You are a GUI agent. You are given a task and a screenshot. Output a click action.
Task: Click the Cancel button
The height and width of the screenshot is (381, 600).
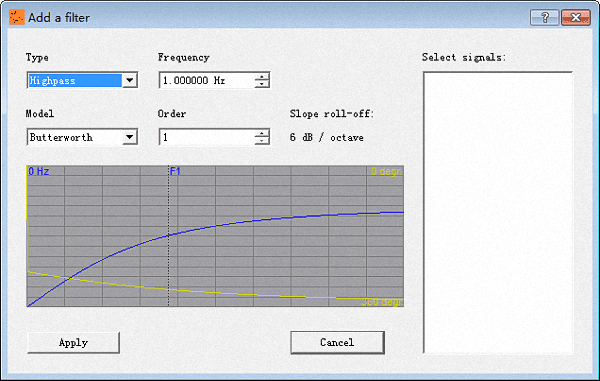coord(337,342)
